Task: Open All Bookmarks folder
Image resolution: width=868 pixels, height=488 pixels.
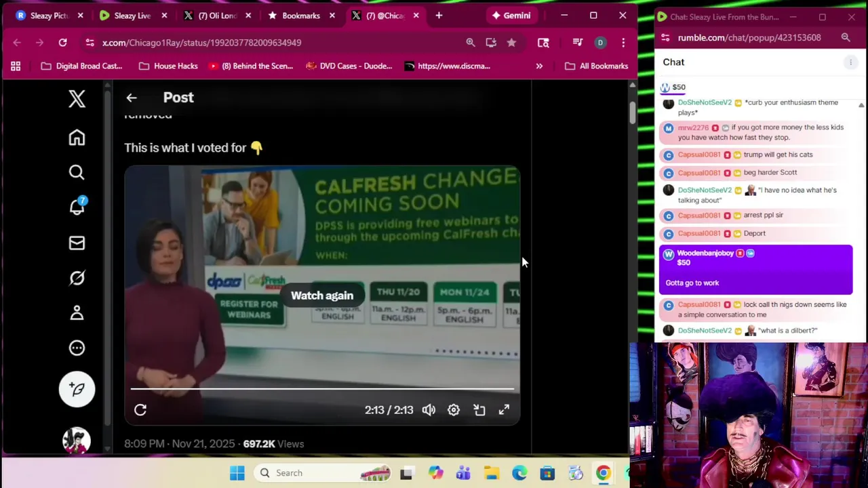Action: click(597, 66)
